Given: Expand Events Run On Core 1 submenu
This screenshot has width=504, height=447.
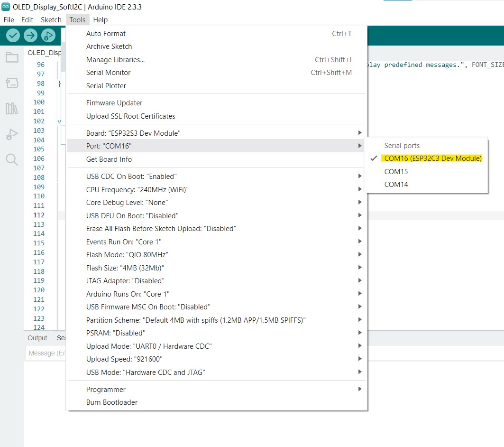Looking at the screenshot, I should pos(217,242).
